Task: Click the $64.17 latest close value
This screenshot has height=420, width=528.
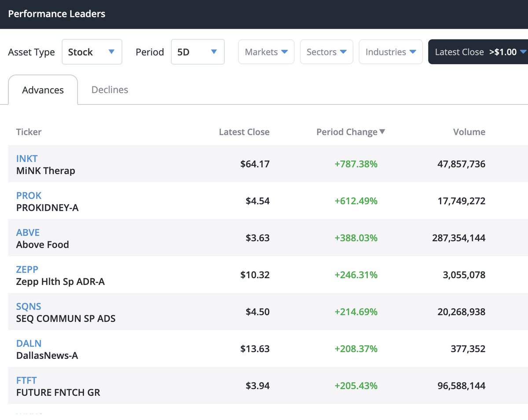Action: (x=255, y=164)
